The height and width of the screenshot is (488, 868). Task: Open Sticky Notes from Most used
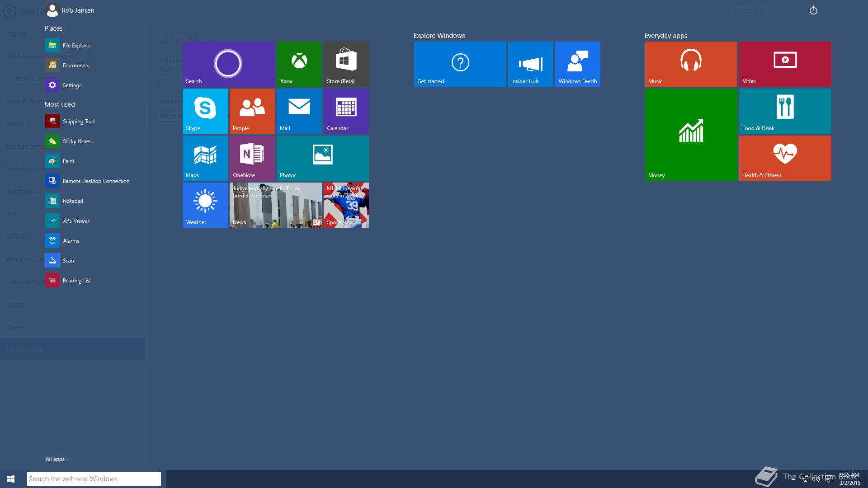[68, 141]
